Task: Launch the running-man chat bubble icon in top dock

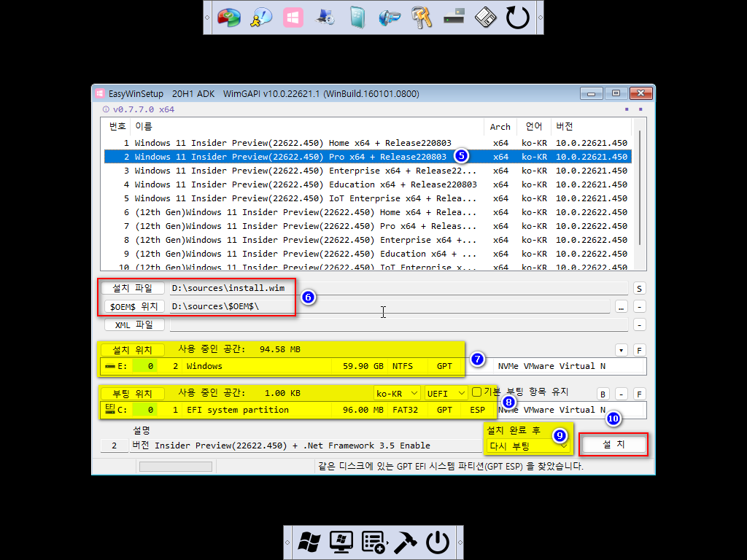Action: pyautogui.click(x=261, y=17)
